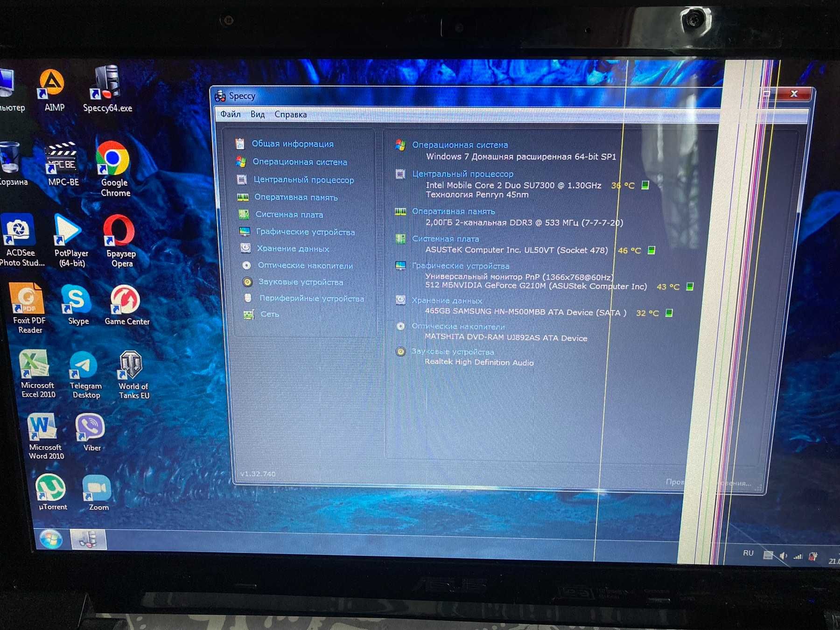840x630 pixels.
Task: Select Оптические накопители in the sidebar
Action: 305,266
